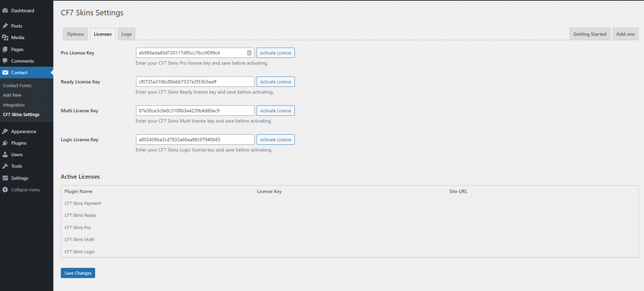Open the Getting Started tab
Image resolution: width=644 pixels, height=291 pixels.
pyautogui.click(x=589, y=34)
